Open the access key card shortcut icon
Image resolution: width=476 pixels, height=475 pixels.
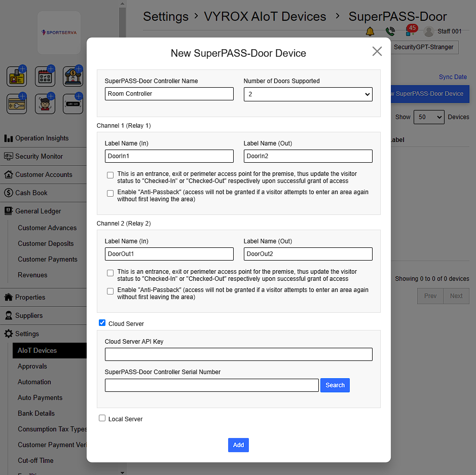[17, 104]
